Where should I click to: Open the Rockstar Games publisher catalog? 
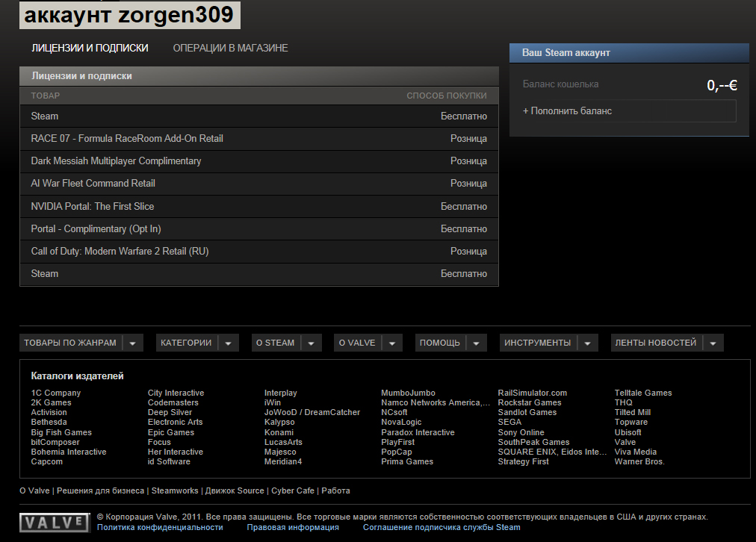530,402
